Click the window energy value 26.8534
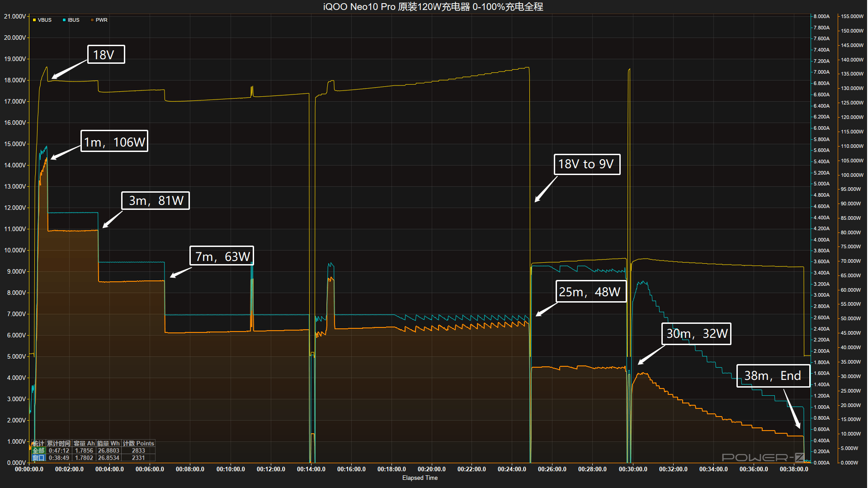Screen dimensions: 868x488 [108, 458]
